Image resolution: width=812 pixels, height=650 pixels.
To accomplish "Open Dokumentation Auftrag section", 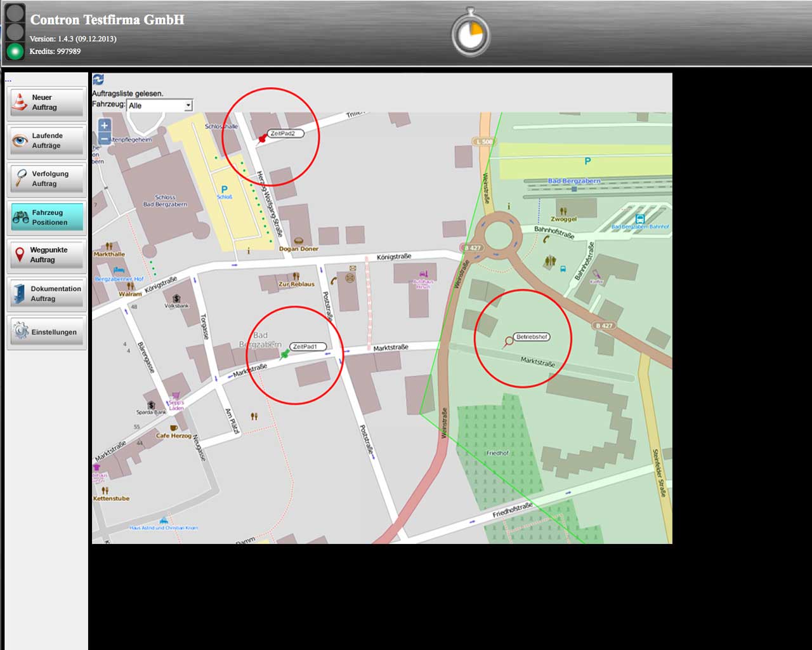I will click(46, 294).
